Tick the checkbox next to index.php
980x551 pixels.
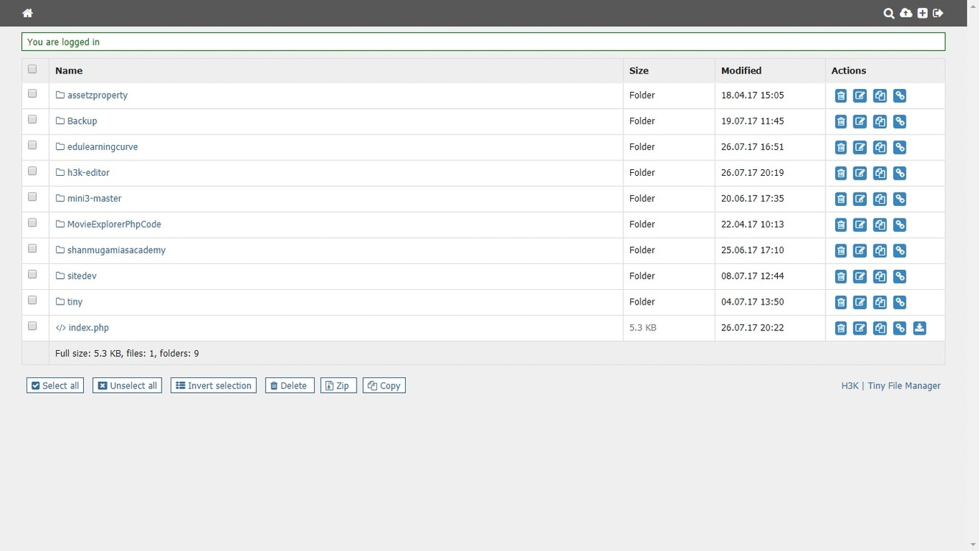[32, 325]
